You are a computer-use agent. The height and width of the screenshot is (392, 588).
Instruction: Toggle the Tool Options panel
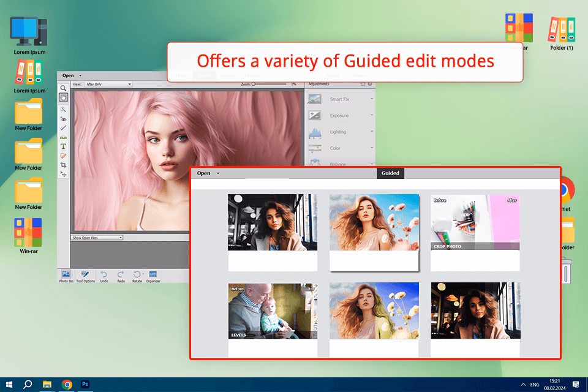coord(85,275)
